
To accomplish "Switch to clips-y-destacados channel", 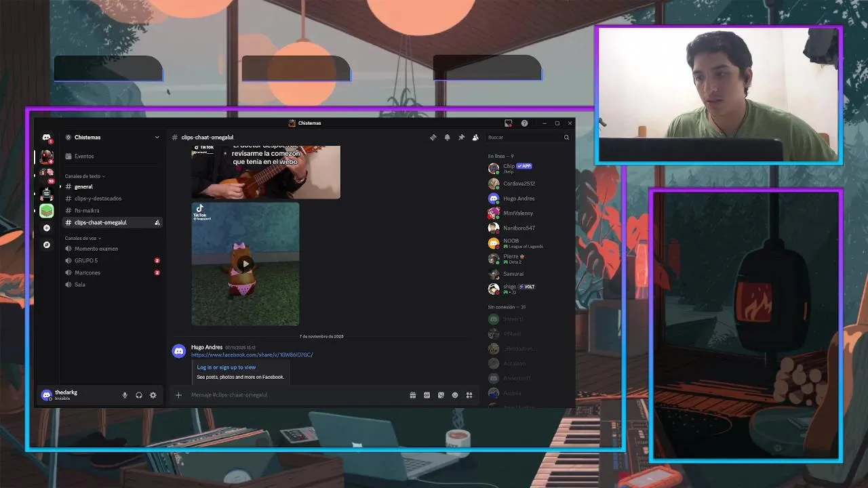I will tap(113, 199).
